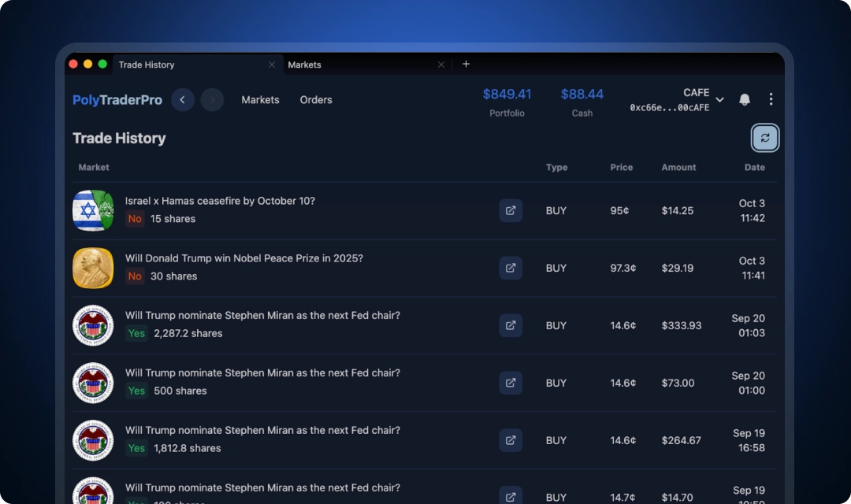
Task: Open the Nobel Peace Prize trade external link
Action: [x=511, y=268]
